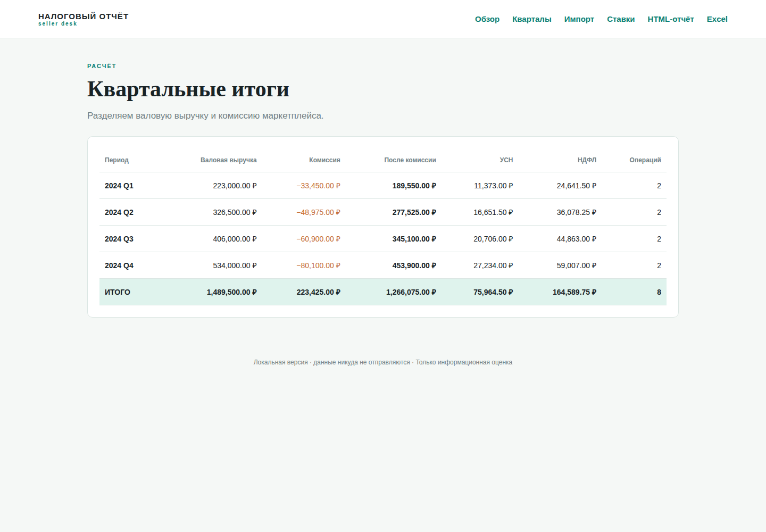Viewport: 766px width, 532px height.
Task: Open the Обзор navigation link
Action: [x=487, y=19]
